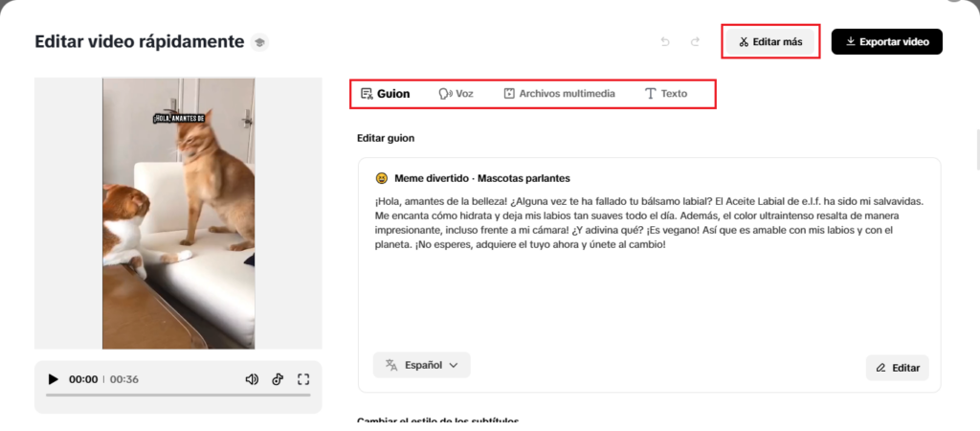
Task: Open the Voz tab
Action: [456, 94]
